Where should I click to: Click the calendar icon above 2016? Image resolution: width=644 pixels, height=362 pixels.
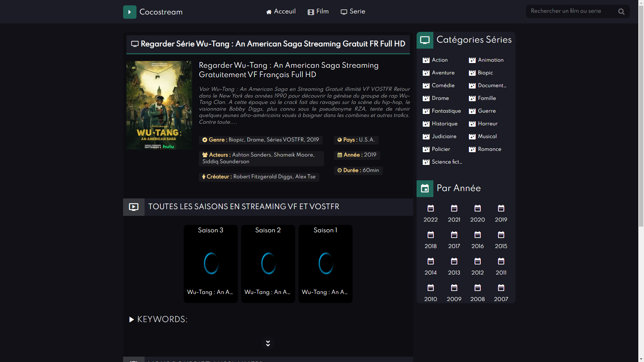(478, 235)
